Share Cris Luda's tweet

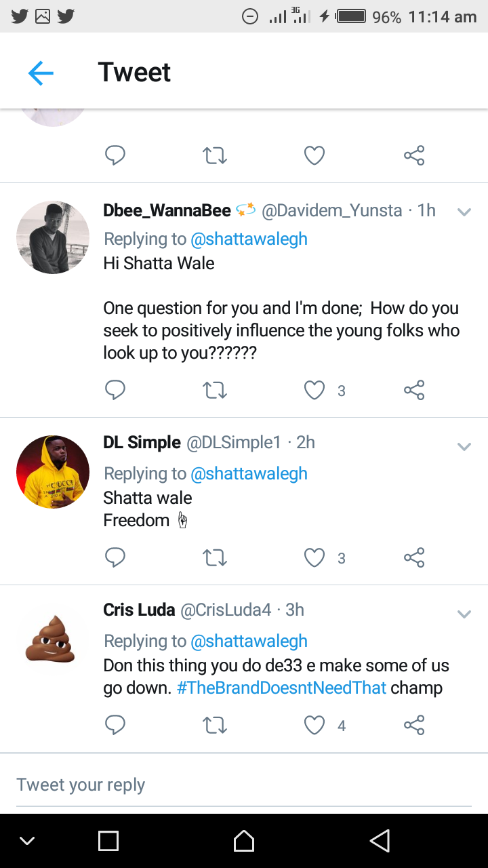point(413,726)
